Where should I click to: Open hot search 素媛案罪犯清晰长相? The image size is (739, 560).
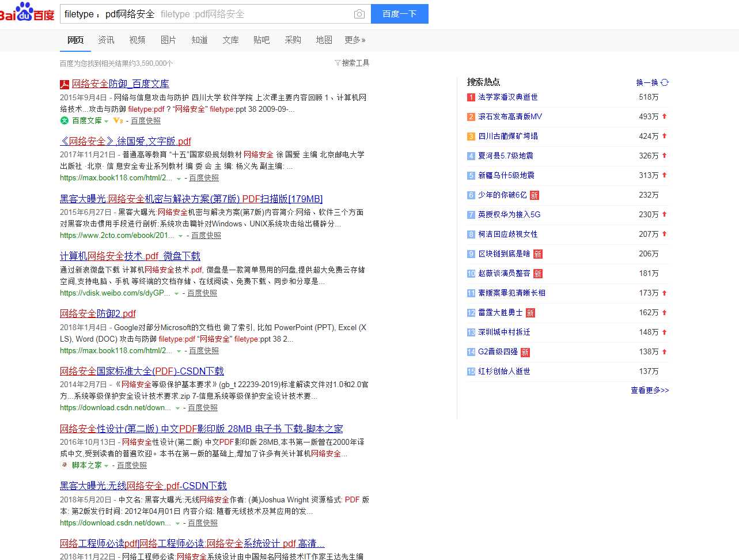point(511,293)
